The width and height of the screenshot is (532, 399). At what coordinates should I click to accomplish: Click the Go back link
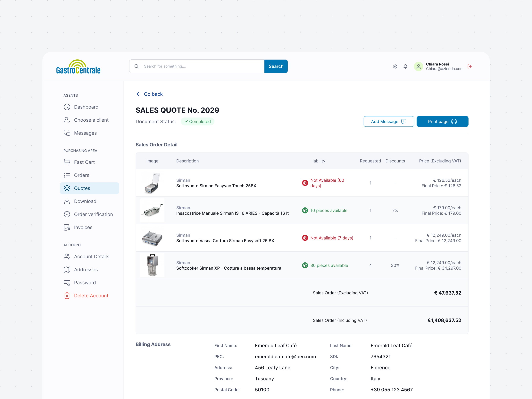pos(150,94)
